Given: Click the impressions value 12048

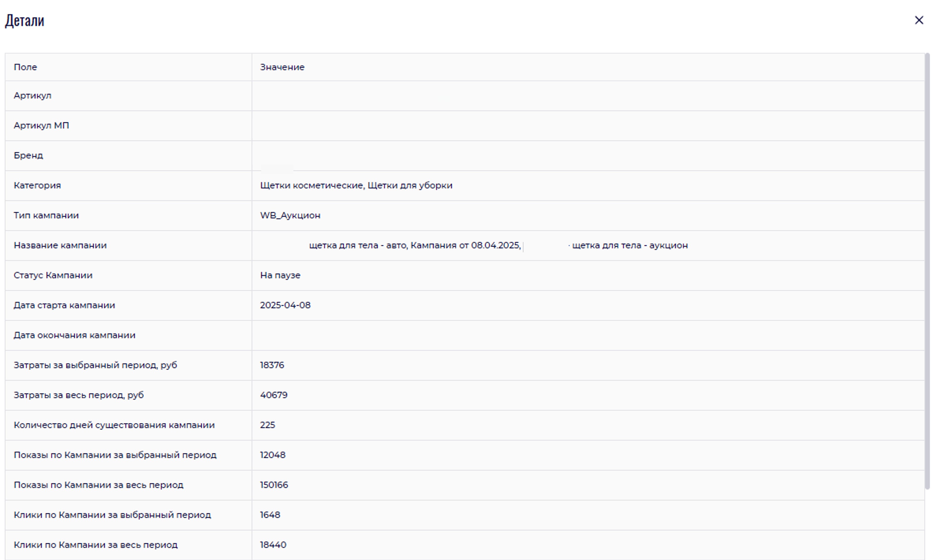Looking at the screenshot, I should pos(272,455).
